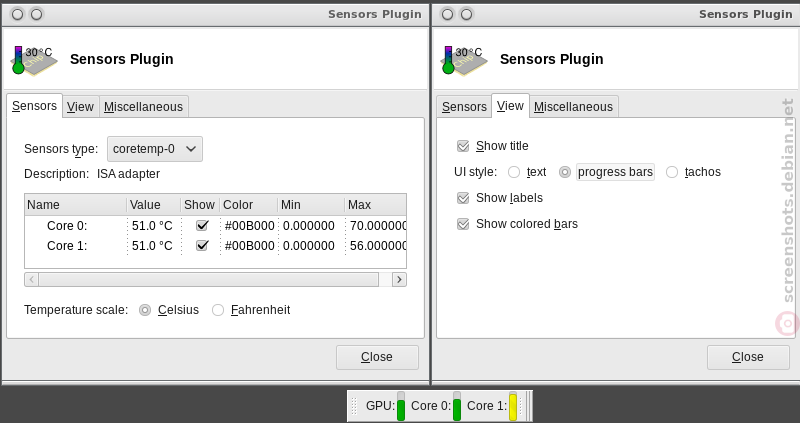Screen dimensions: 800x423
Task: Click the Core 1 yellow panel bar
Action: tap(513, 406)
